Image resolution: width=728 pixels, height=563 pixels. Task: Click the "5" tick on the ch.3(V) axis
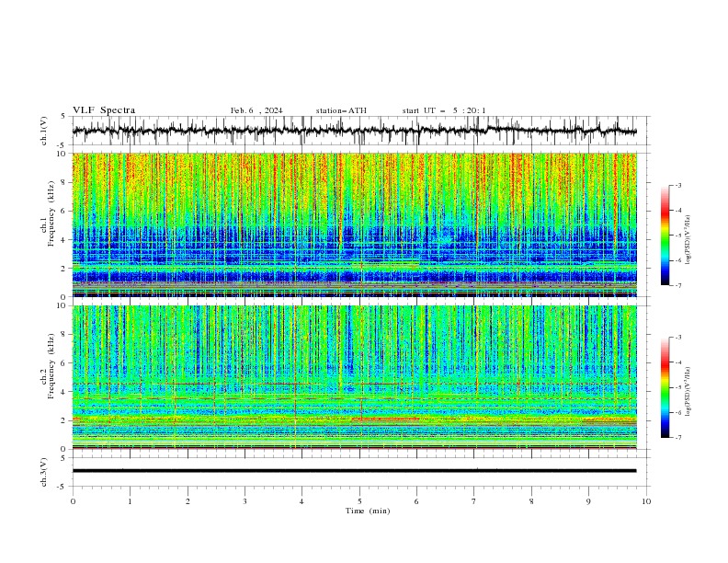(x=63, y=457)
